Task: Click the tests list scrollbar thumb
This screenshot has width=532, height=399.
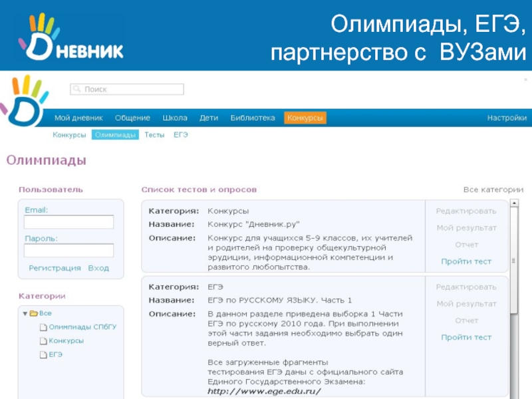Action: pos(514,261)
